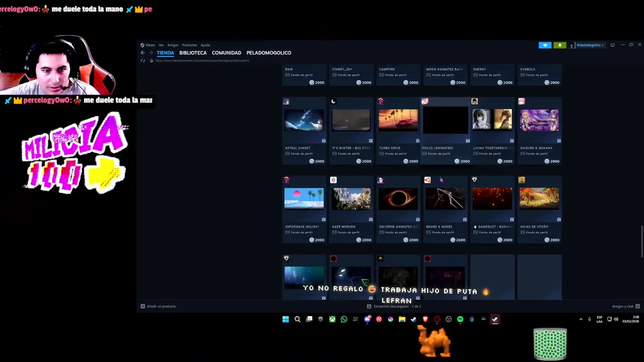Open the Productos menu

pyautogui.click(x=189, y=45)
